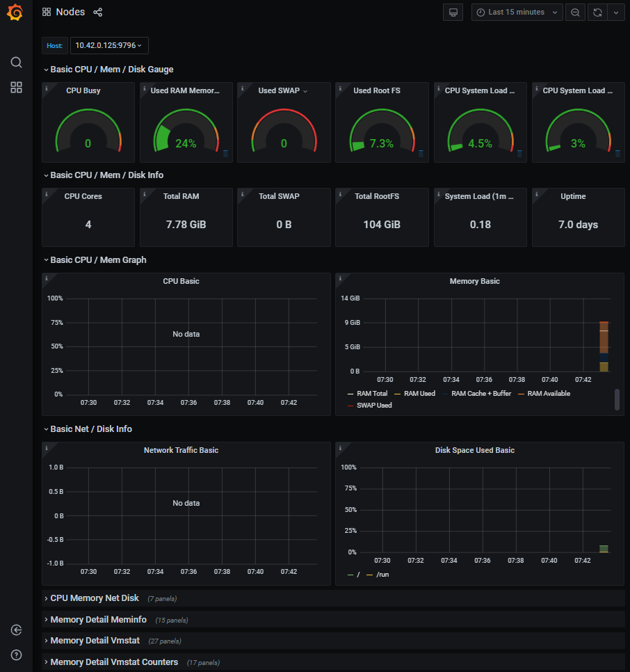
Task: Click the share dashboard icon
Action: [x=97, y=12]
